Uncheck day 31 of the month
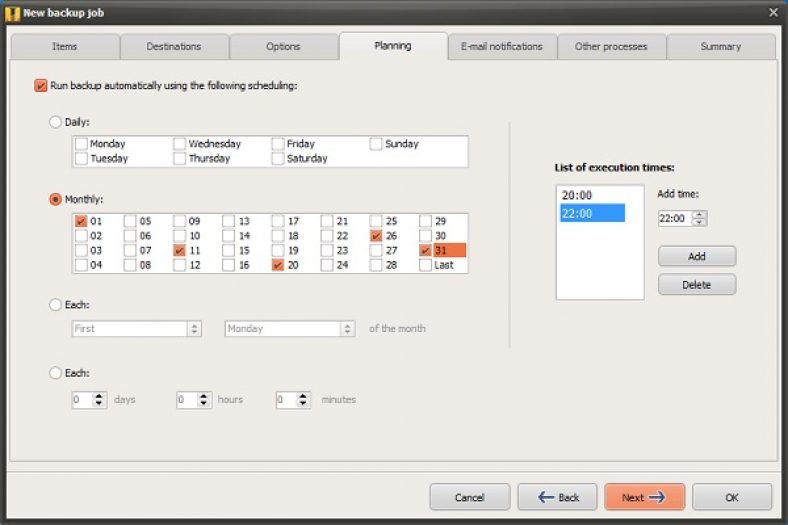This screenshot has height=525, width=788. click(x=425, y=250)
